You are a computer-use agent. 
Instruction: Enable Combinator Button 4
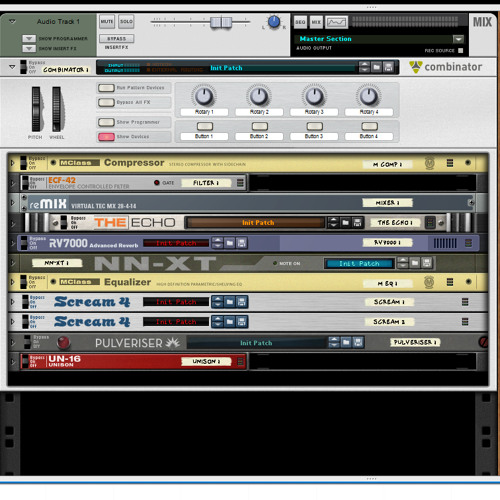(x=369, y=126)
